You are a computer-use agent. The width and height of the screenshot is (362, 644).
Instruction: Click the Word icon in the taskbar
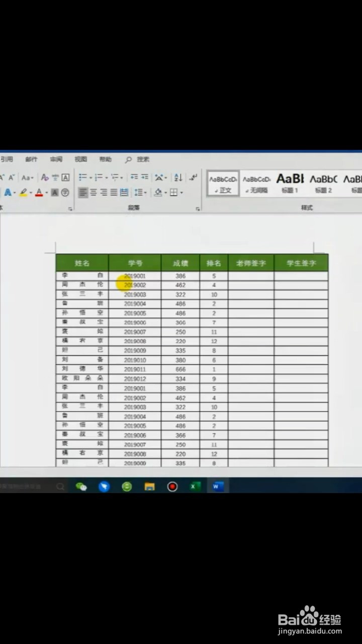pos(218,486)
